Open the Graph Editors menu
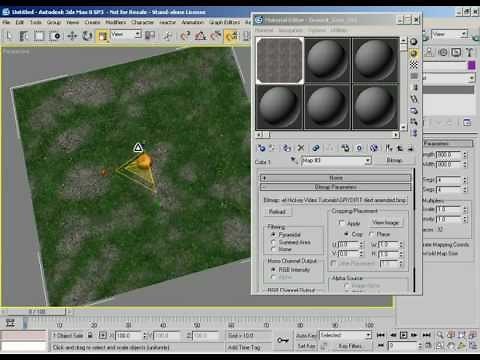Viewport: 480px width, 360px height. [x=225, y=22]
